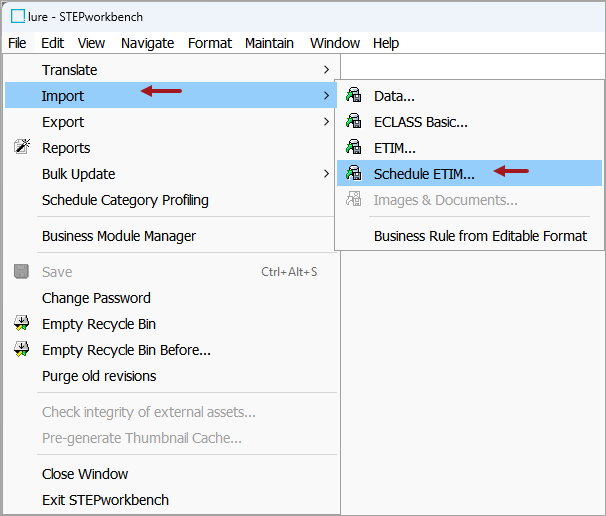Viewport: 606px width, 516px height.
Task: Open the Navigate menu
Action: [x=148, y=43]
